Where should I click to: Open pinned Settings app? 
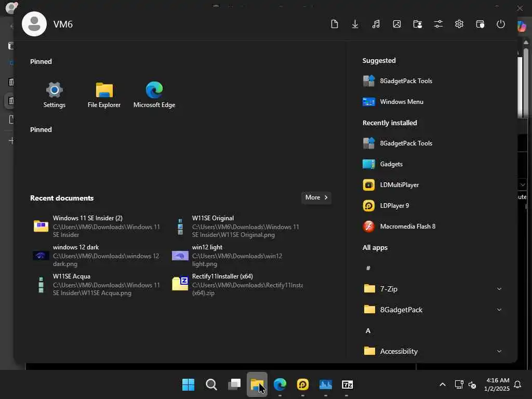click(x=54, y=95)
